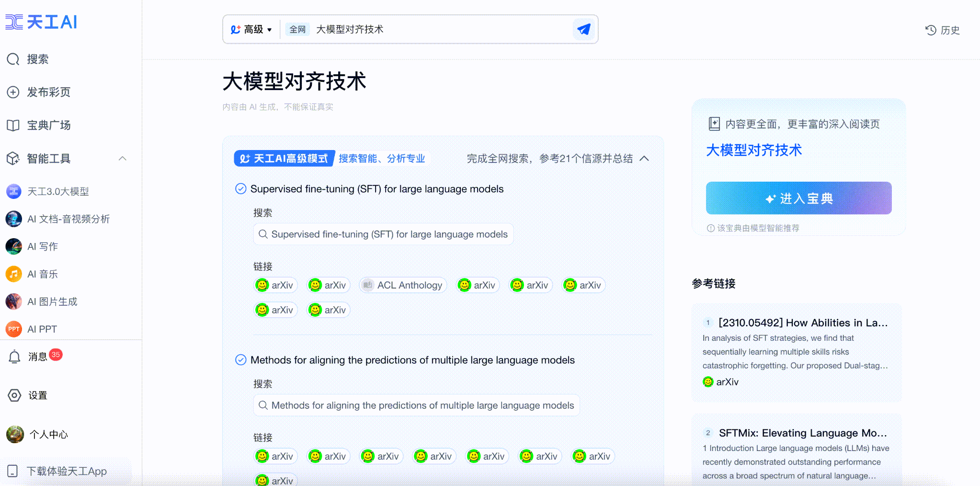Image resolution: width=980 pixels, height=486 pixels.
Task: Open 设置 settings
Action: tap(37, 395)
